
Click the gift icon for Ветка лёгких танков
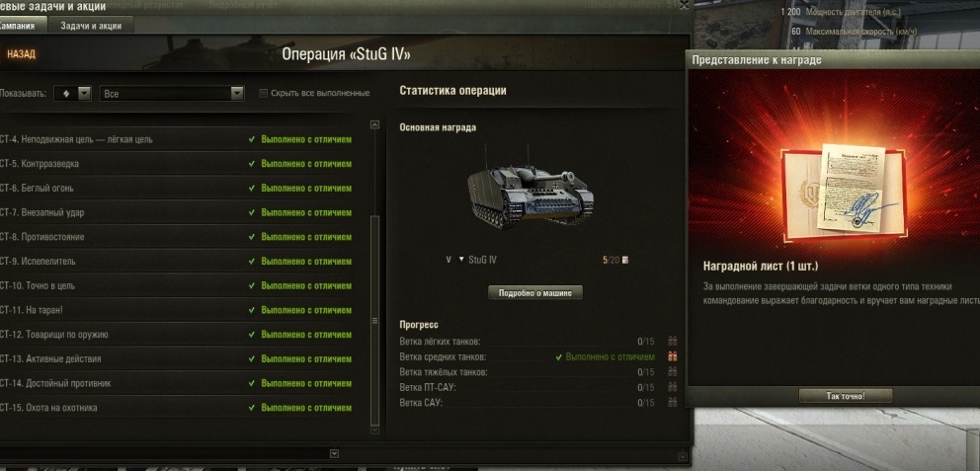point(673,341)
